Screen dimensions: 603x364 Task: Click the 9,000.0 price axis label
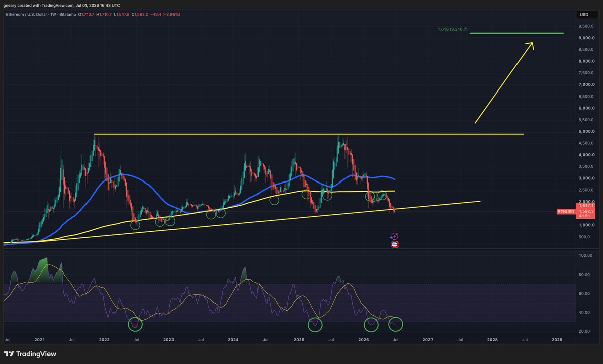[x=586, y=38]
